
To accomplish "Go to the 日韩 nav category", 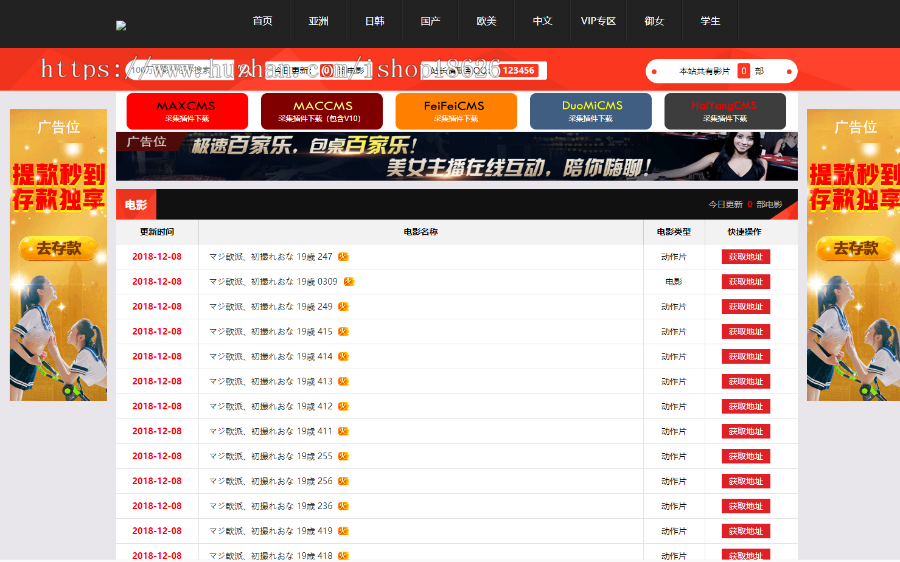I will tap(375, 21).
